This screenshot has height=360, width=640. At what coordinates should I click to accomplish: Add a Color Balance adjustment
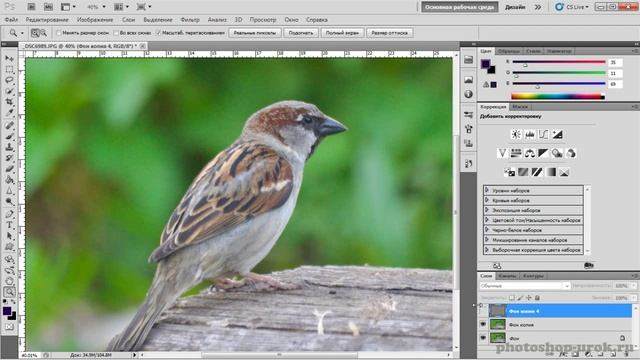[530, 153]
